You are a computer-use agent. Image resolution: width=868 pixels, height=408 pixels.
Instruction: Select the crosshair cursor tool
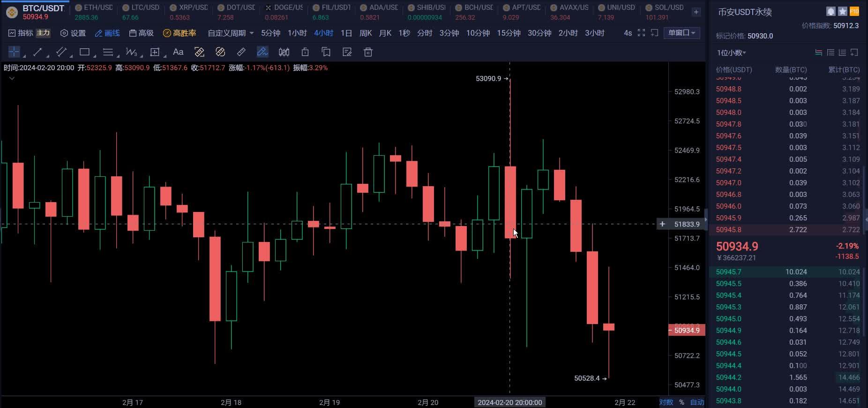click(x=14, y=52)
